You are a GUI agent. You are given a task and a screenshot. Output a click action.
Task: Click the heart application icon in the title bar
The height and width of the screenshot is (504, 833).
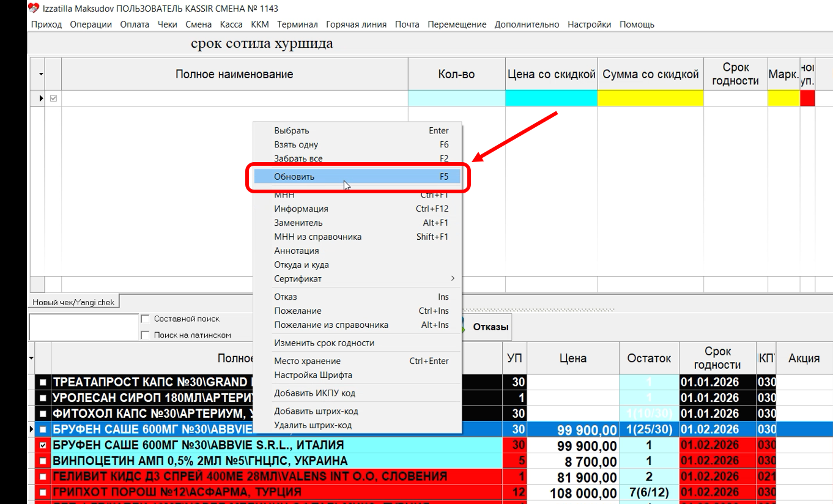point(33,9)
